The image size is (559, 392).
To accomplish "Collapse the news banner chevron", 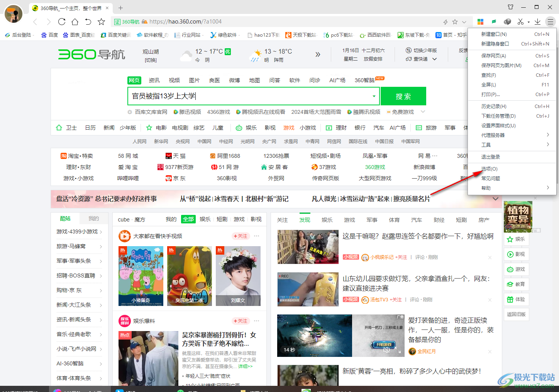I will [495, 199].
